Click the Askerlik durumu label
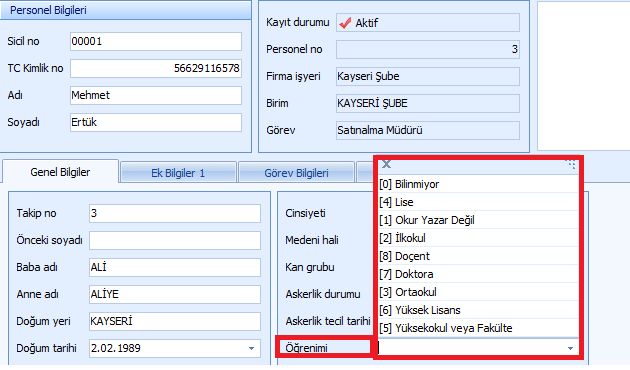Viewport: 630px width, 370px height. pos(323,294)
